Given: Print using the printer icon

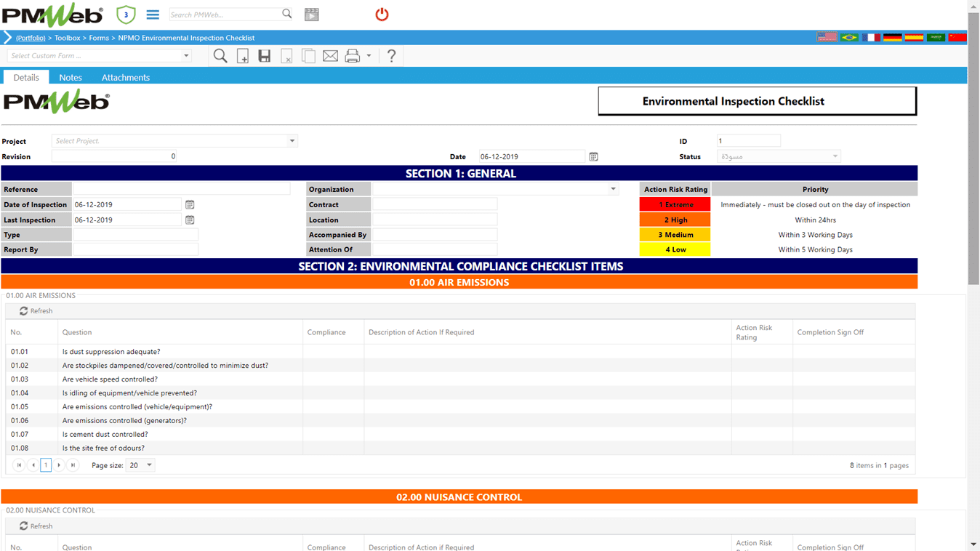Looking at the screenshot, I should tap(353, 56).
